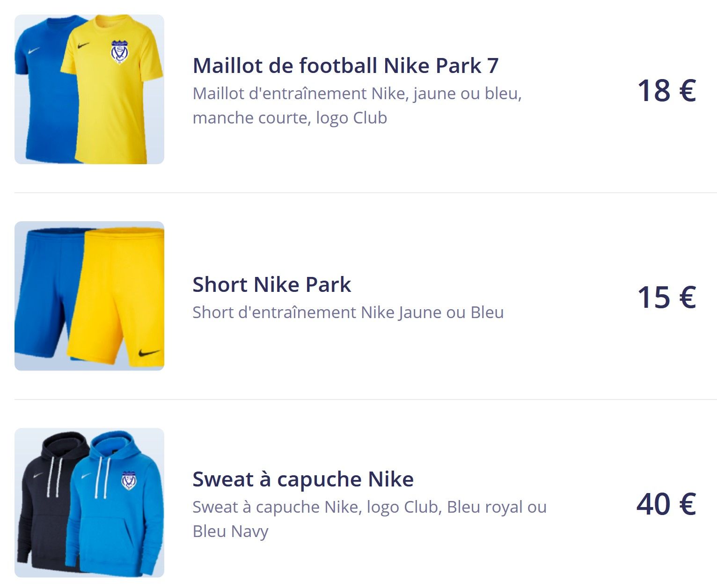The height and width of the screenshot is (588, 717).
Task: Click the Nike swoosh on the yellow shorts
Action: point(149,352)
